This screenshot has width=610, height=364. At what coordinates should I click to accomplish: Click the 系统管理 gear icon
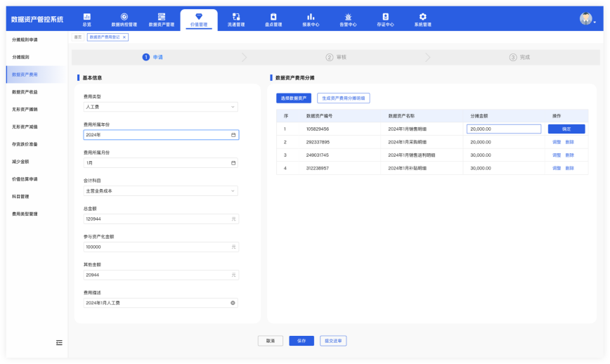click(x=422, y=17)
